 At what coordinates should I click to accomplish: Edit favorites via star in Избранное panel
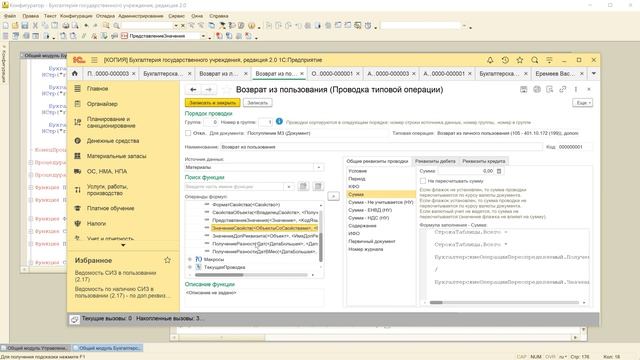pos(167,260)
